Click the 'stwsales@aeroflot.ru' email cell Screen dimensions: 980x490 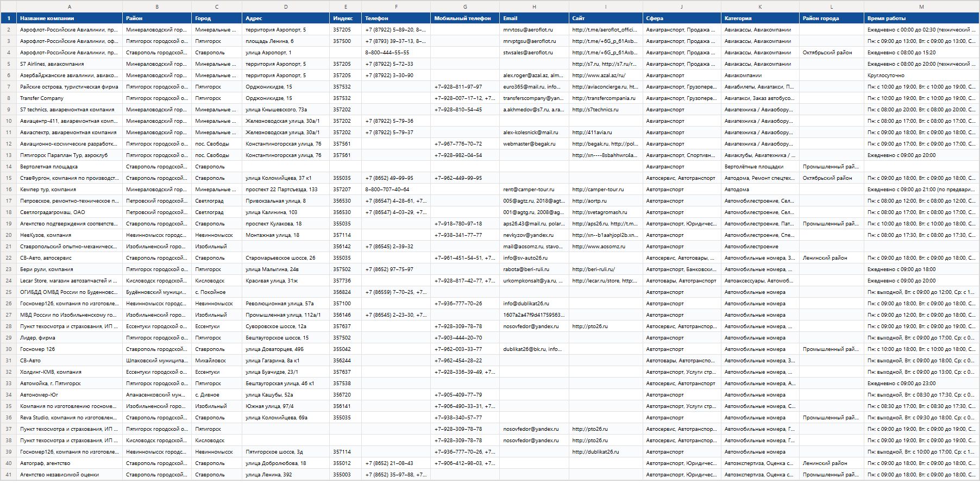[x=534, y=53]
